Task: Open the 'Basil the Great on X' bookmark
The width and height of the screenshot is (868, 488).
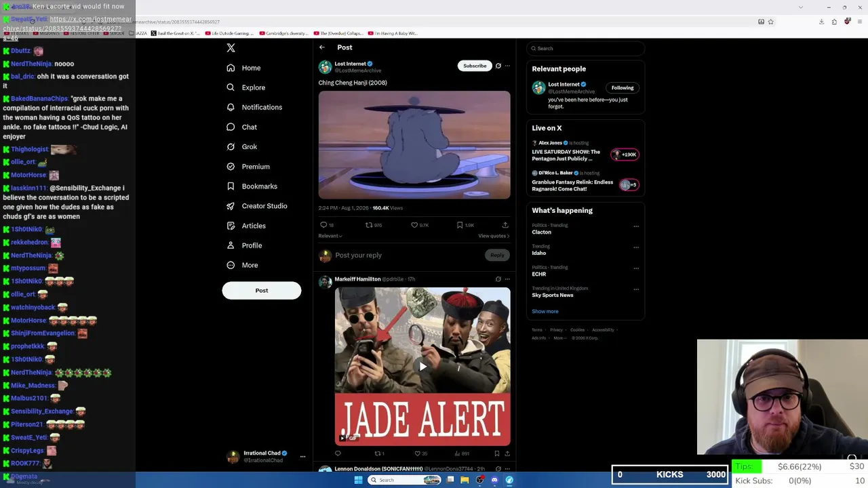Action: point(175,33)
